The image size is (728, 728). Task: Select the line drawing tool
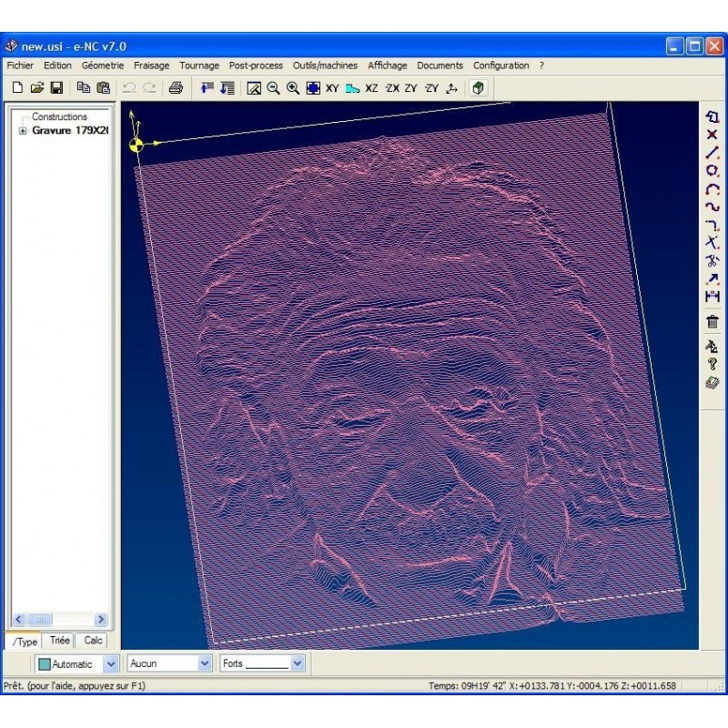pos(713,153)
